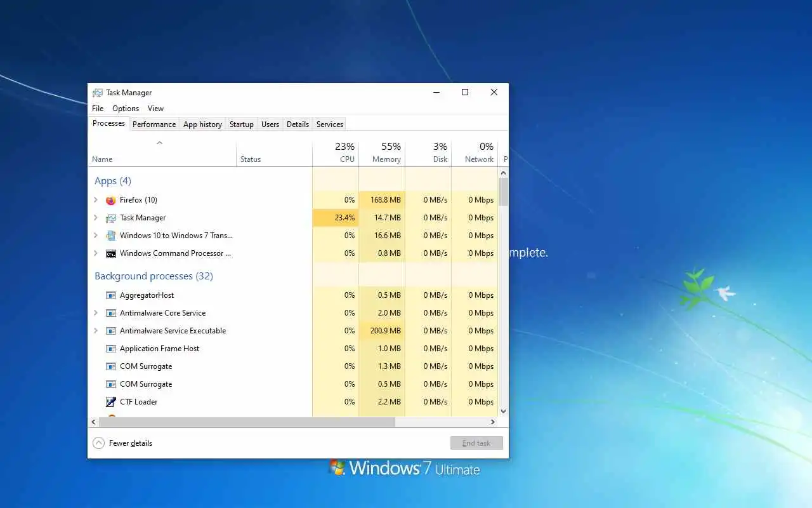Viewport: 812px width, 508px height.
Task: Click the Fewer details circle arrow icon
Action: pyautogui.click(x=98, y=443)
